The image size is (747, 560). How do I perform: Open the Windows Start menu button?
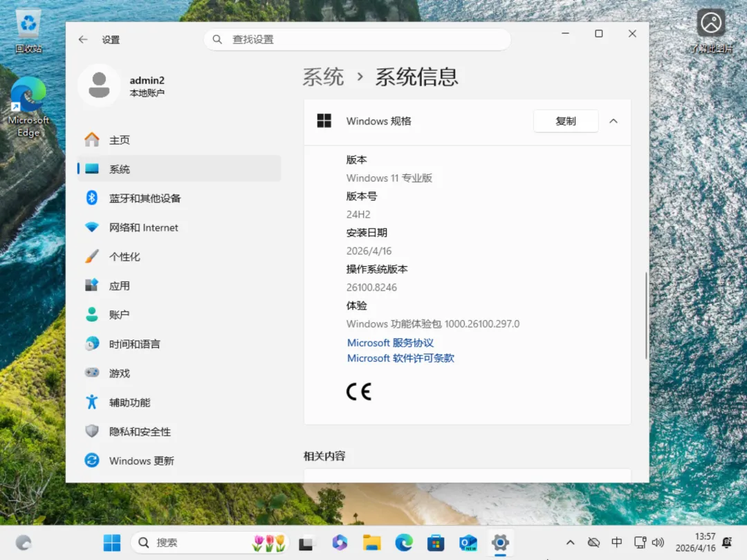tap(112, 543)
